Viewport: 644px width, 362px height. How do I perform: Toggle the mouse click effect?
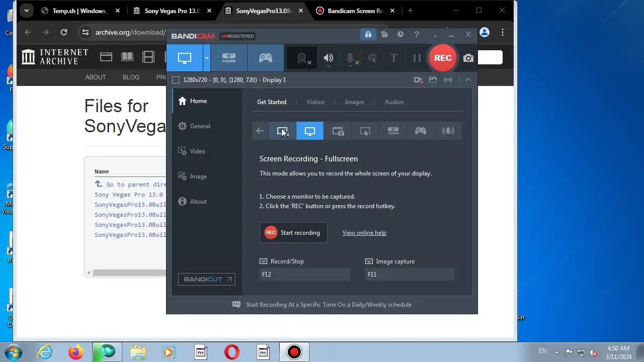372,58
